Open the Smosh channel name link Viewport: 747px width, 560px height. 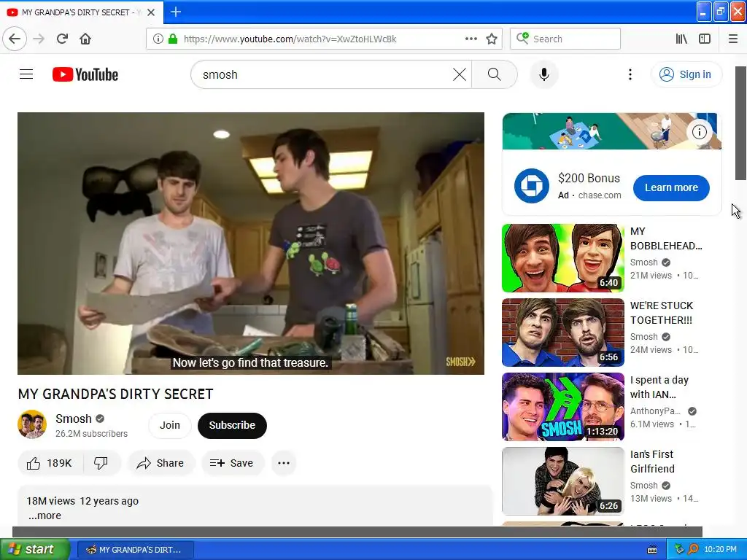(74, 419)
